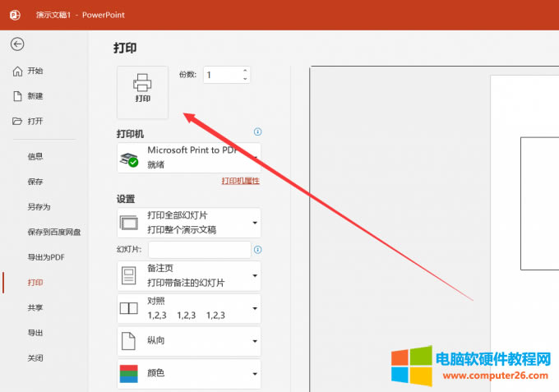559x392 pixels.
Task: Click the large 打印 print button
Action: (x=142, y=92)
